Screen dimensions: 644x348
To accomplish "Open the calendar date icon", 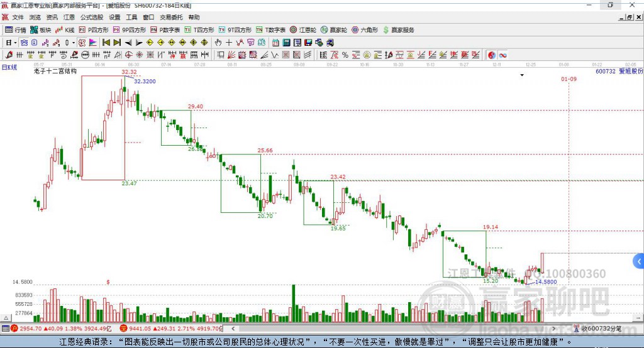I will [x=275, y=43].
